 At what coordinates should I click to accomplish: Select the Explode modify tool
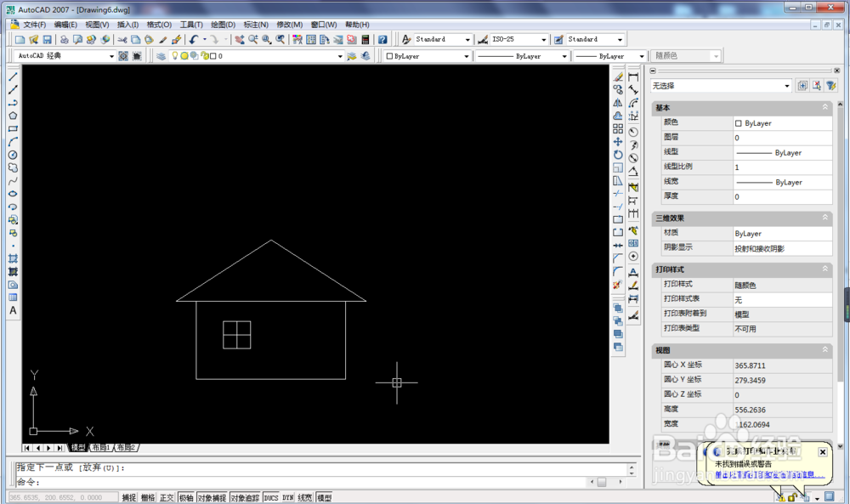point(618,285)
